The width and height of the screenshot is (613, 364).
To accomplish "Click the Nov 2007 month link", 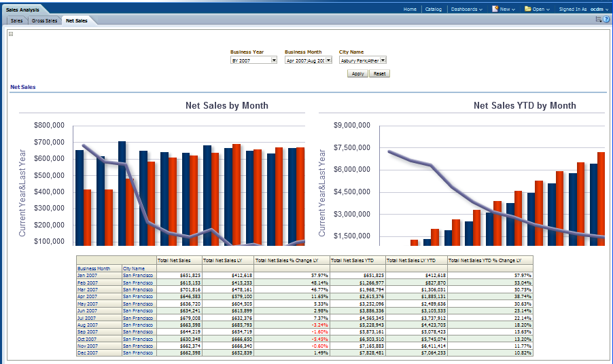I will point(88,346).
